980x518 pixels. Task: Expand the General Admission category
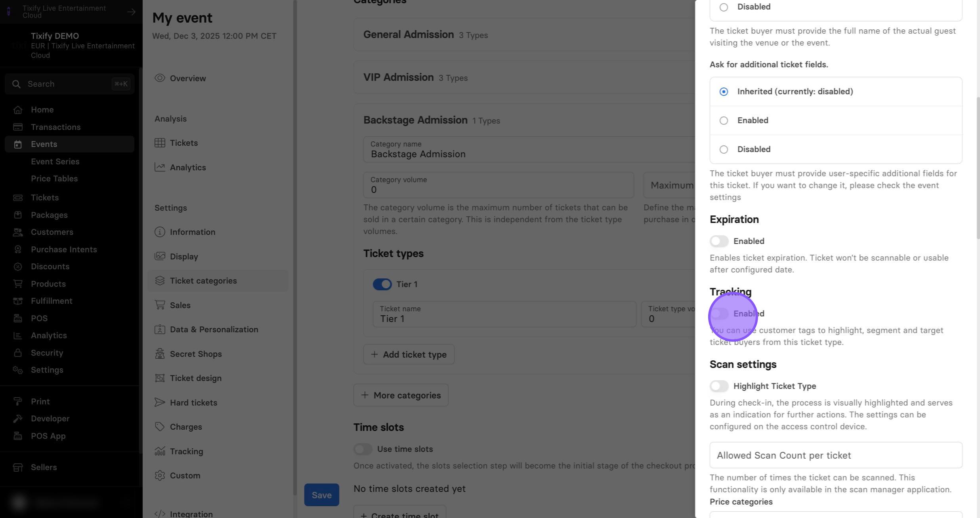coord(524,35)
